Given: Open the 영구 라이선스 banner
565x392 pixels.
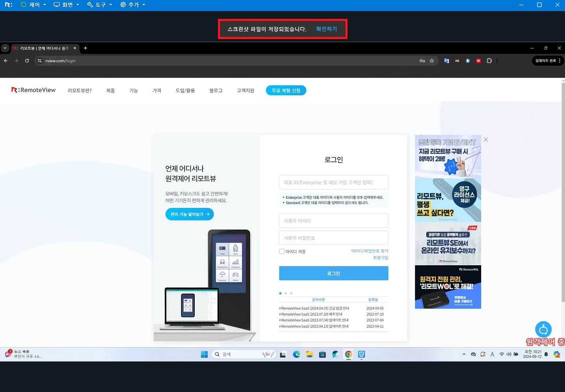Looking at the screenshot, I should click(448, 200).
